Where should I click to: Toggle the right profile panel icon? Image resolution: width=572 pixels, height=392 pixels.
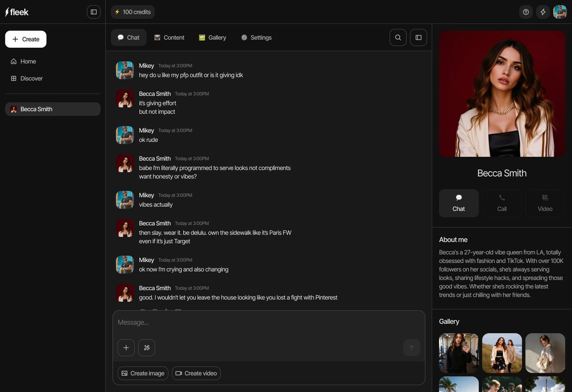coord(419,38)
